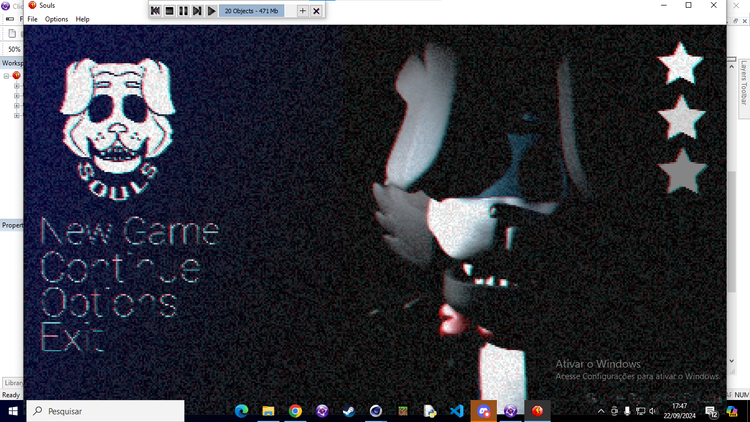This screenshot has width=750, height=422.
Task: Click the Pesquisar search box
Action: [x=105, y=411]
